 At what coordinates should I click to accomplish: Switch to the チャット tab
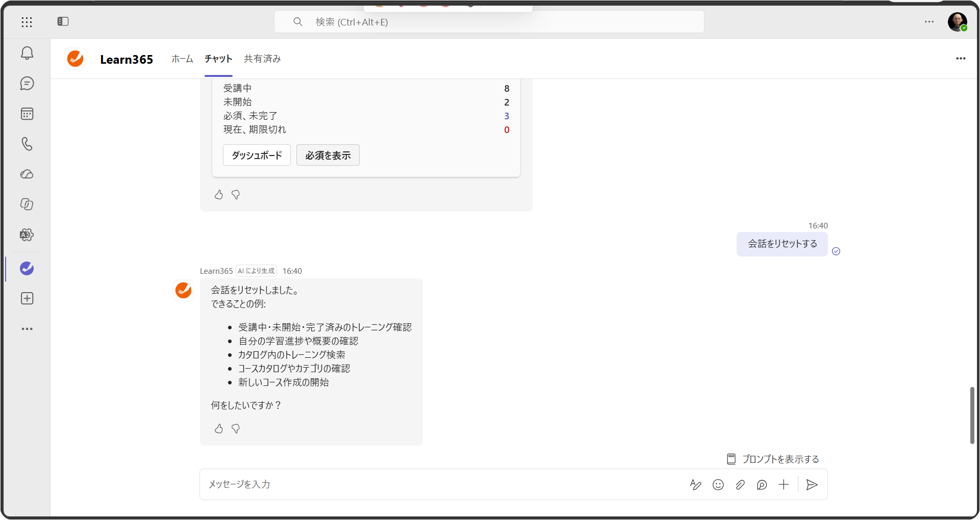[218, 59]
